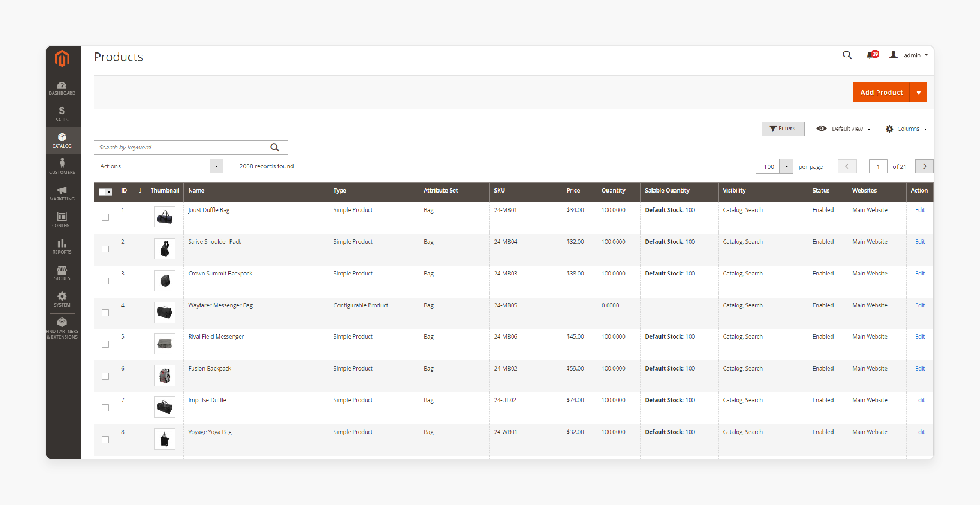Click the $74.00 price cell

click(575, 400)
